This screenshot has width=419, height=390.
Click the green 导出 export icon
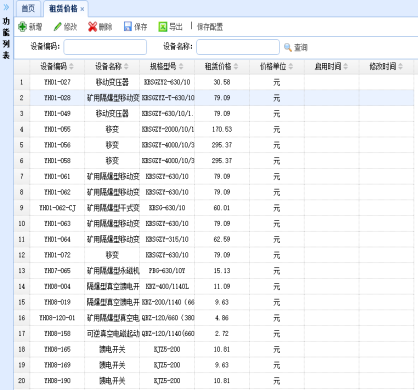click(x=162, y=27)
